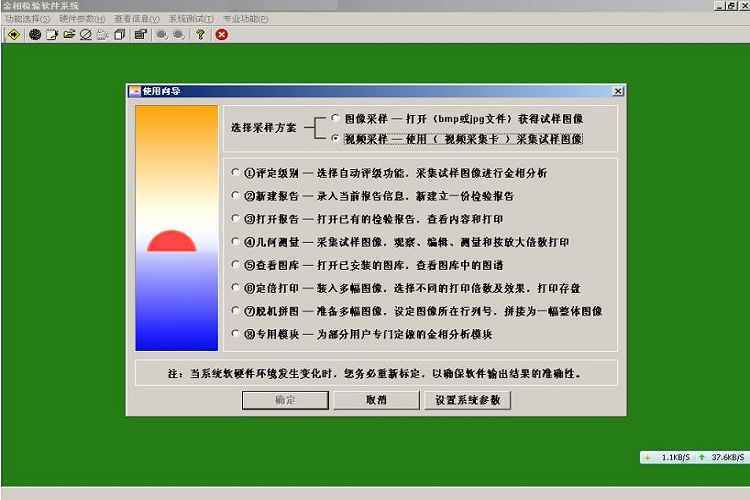Open the 功能选择 menu
This screenshot has width=750, height=500.
pyautogui.click(x=27, y=19)
